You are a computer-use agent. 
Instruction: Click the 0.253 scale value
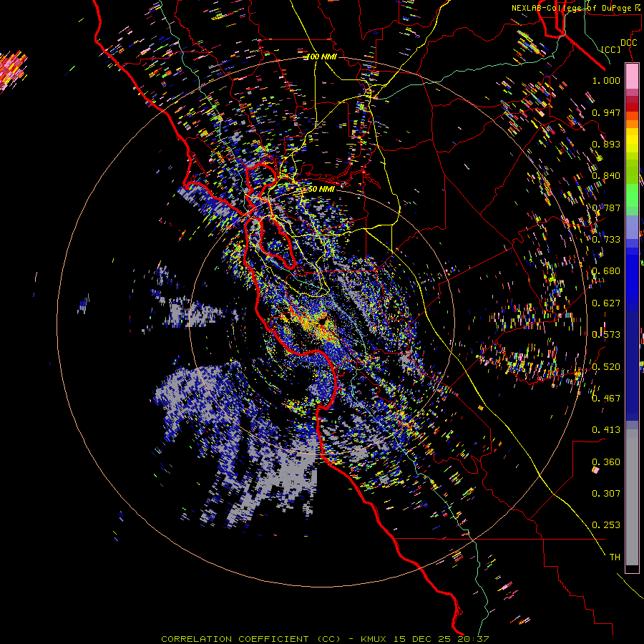click(606, 525)
